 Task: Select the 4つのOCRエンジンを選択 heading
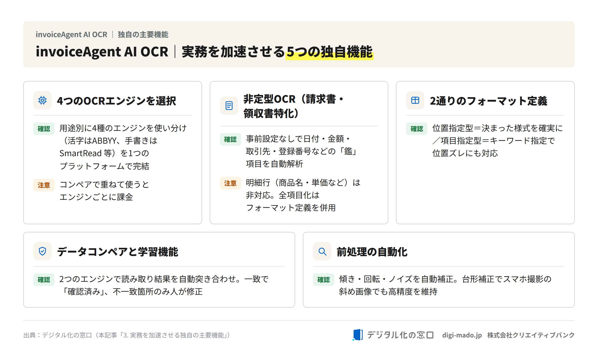tap(116, 101)
